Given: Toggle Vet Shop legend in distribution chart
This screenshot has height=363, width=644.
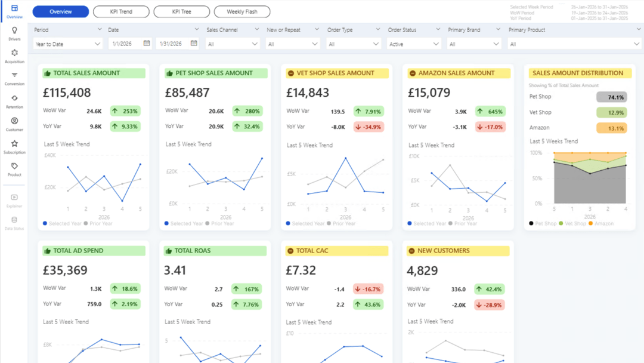Looking at the screenshot, I should tap(572, 223).
